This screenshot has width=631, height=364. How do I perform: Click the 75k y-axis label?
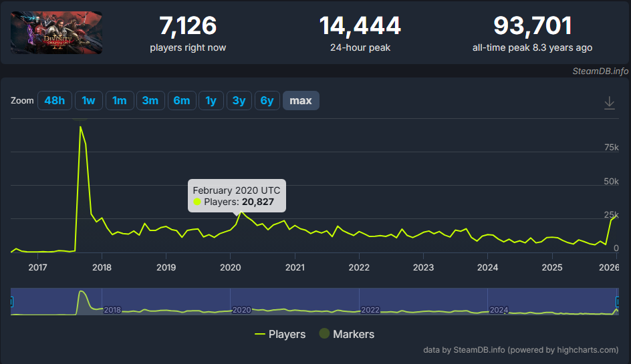click(x=611, y=148)
